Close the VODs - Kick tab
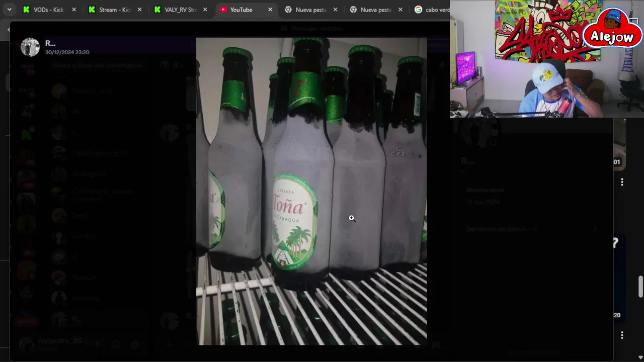644x362 pixels. coord(74,10)
